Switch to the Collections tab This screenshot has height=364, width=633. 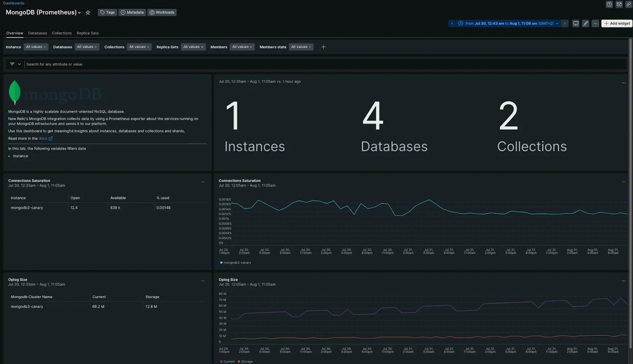coord(62,33)
